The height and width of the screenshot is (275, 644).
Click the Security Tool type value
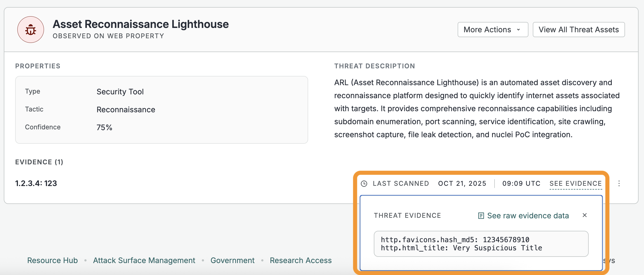pos(120,92)
